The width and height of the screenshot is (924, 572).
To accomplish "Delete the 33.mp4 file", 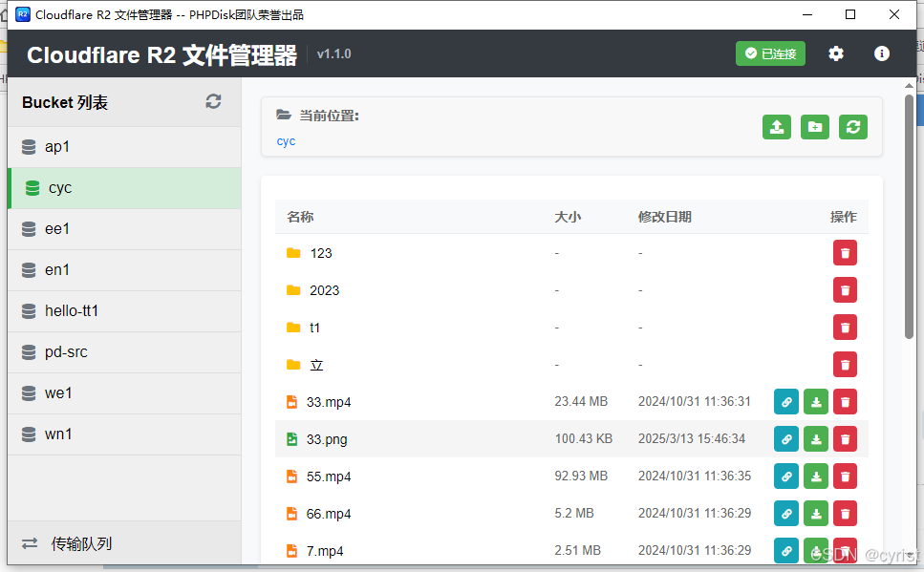I will 845,402.
